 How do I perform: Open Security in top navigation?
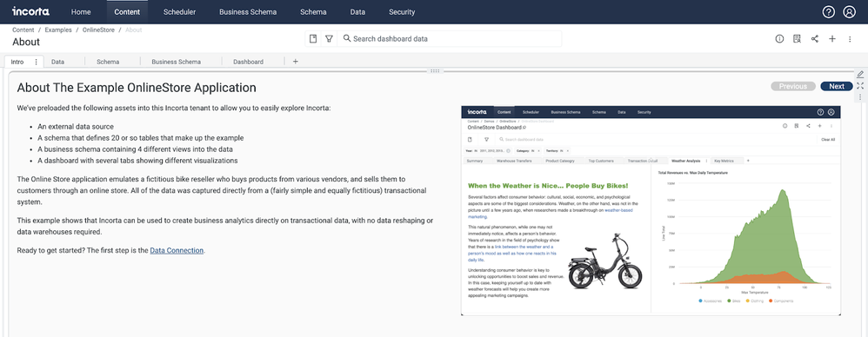(402, 11)
